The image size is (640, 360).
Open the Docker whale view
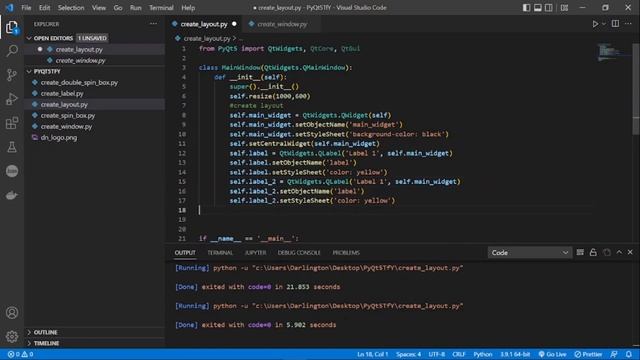click(x=12, y=195)
